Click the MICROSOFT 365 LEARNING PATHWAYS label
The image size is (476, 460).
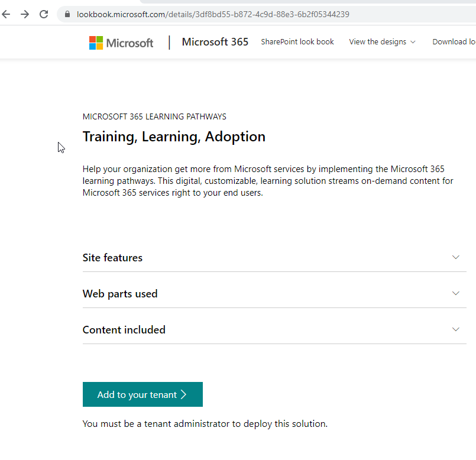point(154,116)
